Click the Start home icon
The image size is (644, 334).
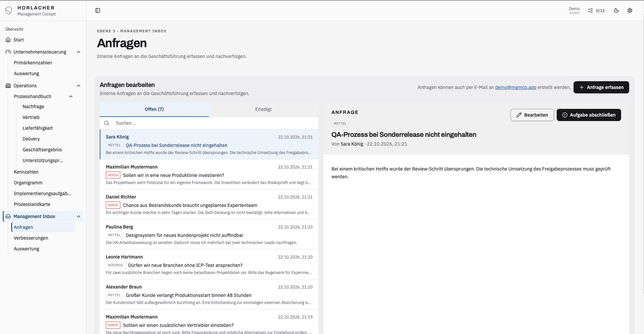[8, 40]
